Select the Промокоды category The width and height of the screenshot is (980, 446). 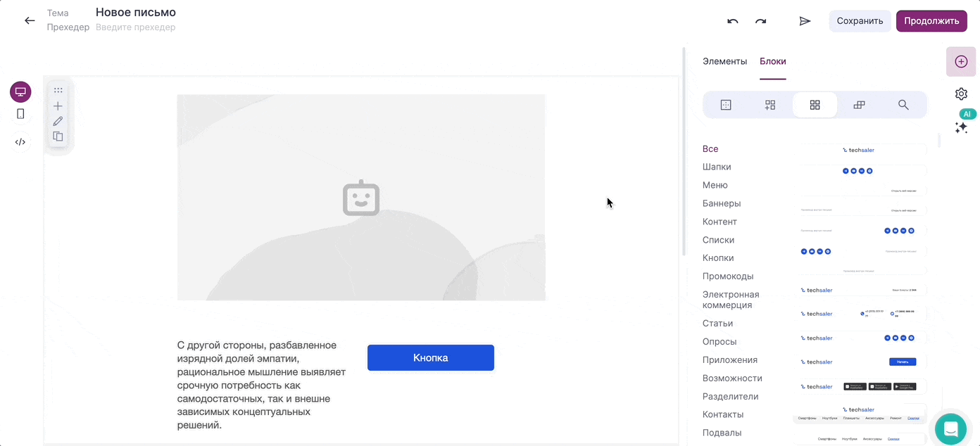(x=728, y=276)
